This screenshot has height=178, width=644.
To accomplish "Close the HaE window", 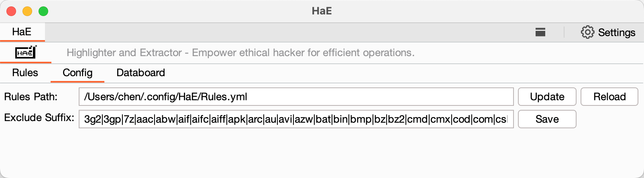I will pos(11,11).
